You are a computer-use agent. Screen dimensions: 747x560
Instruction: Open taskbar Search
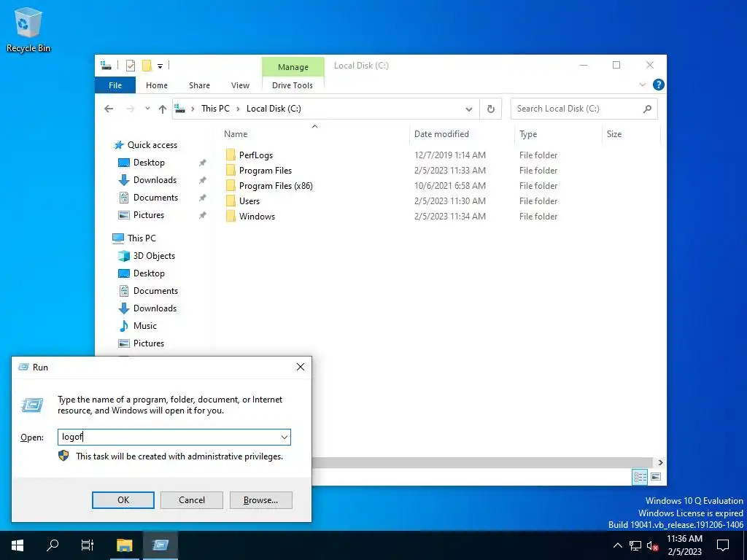(53, 545)
